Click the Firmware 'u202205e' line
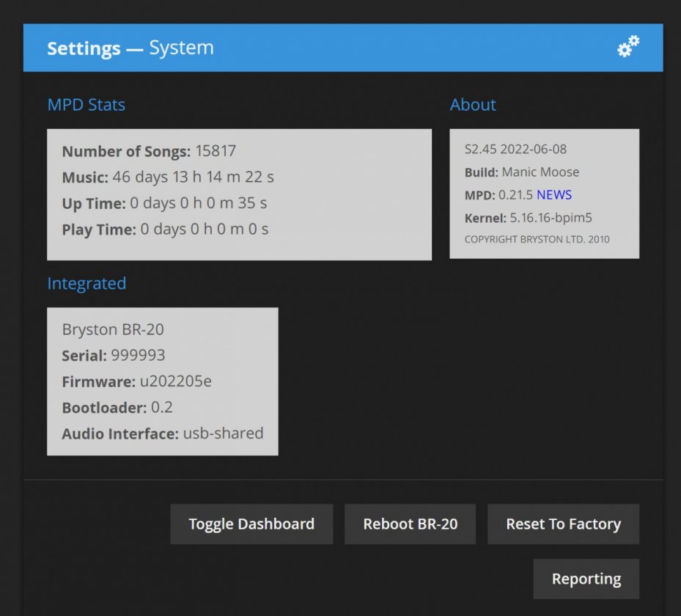 (x=137, y=381)
